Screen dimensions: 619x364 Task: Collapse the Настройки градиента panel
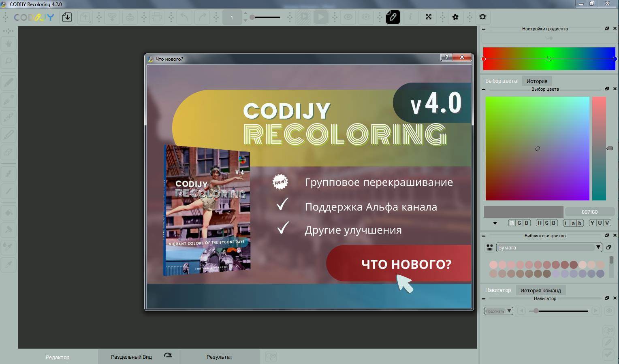(x=484, y=29)
